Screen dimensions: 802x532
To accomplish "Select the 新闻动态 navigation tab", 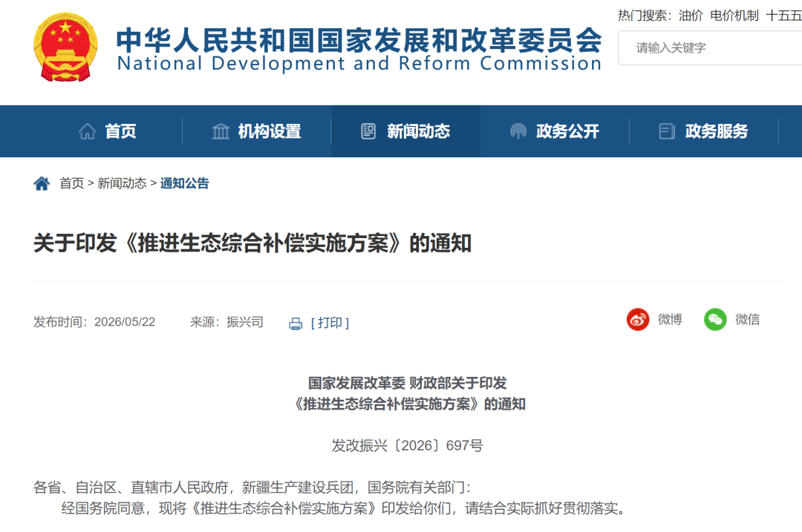I will coord(405,131).
